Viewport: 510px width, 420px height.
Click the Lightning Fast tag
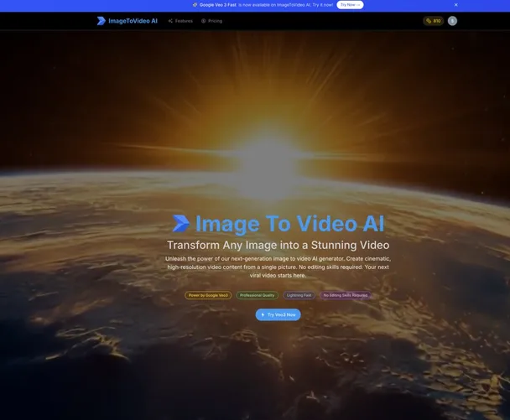coord(299,295)
